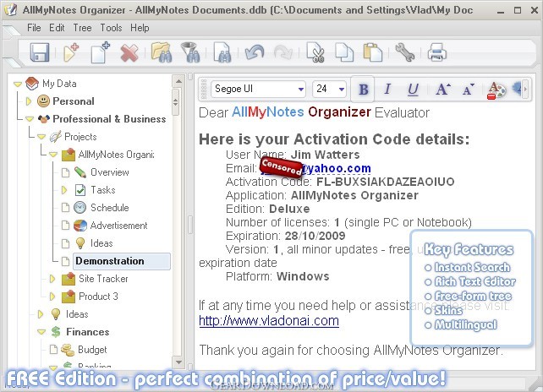Delete note with red X icon
The width and height of the screenshot is (543, 392).
tap(129, 53)
